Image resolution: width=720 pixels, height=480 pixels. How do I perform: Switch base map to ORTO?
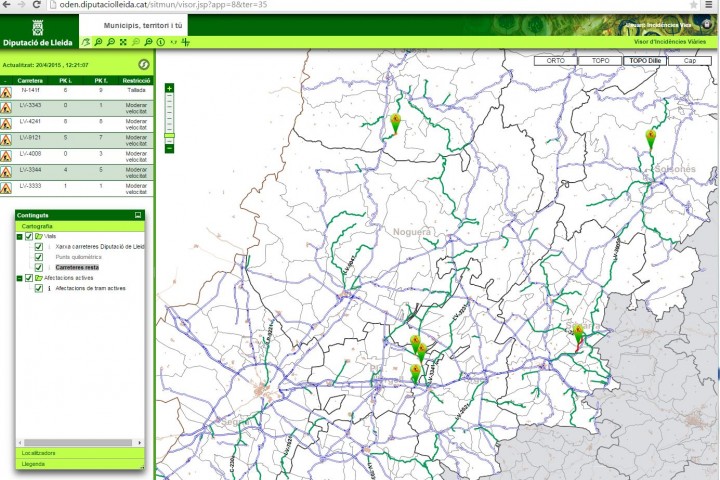pos(554,60)
